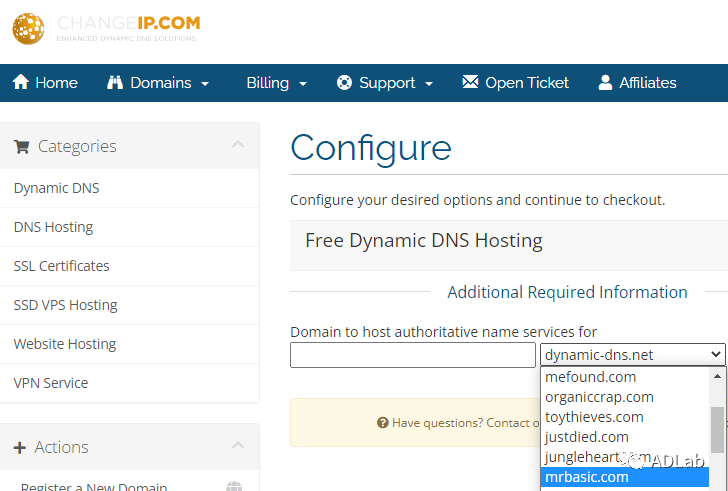Choose toythieves.com in the dropdown list
Viewport: 728px width, 491px height.
coord(594,417)
